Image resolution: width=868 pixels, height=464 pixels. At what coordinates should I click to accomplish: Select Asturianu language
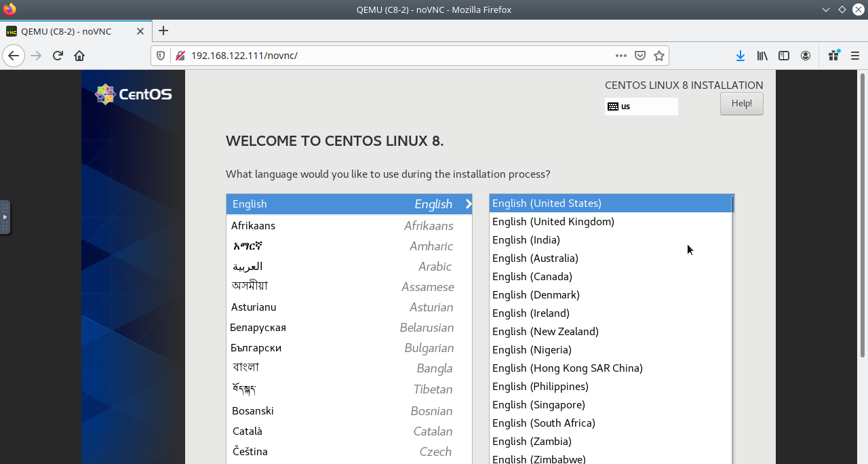[x=349, y=307]
